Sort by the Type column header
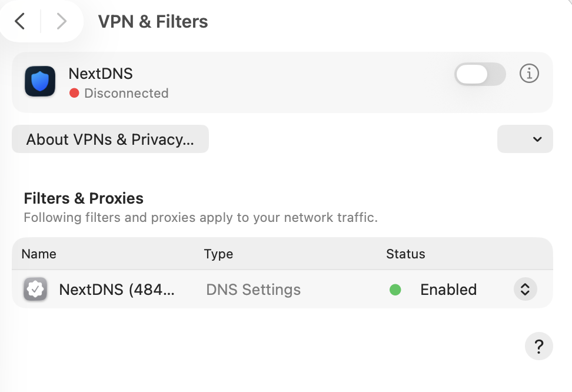The image size is (572, 392). point(218,254)
